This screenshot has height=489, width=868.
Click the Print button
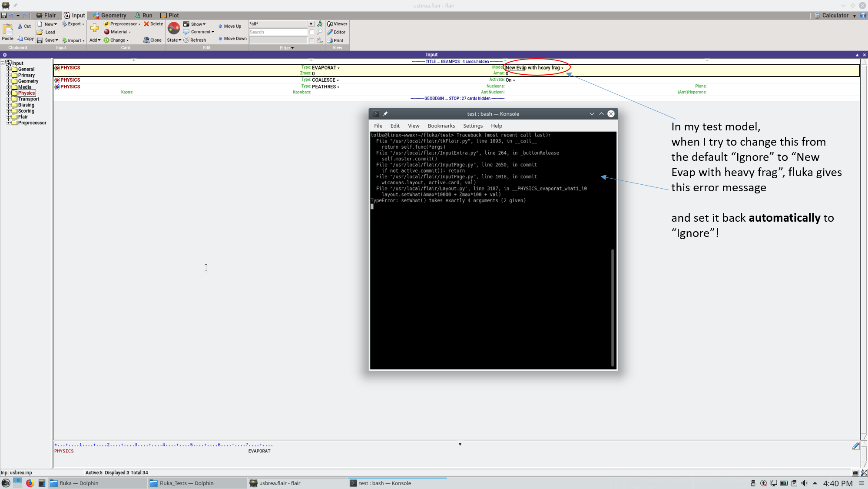tap(335, 40)
